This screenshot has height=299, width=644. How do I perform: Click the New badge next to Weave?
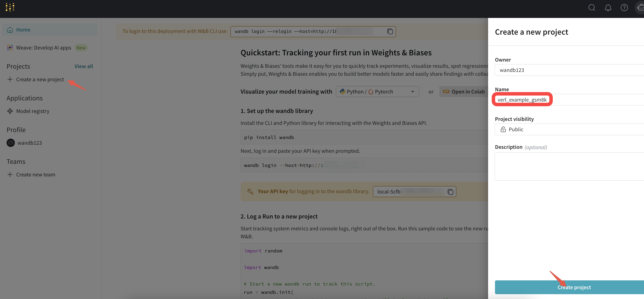pyautogui.click(x=81, y=47)
